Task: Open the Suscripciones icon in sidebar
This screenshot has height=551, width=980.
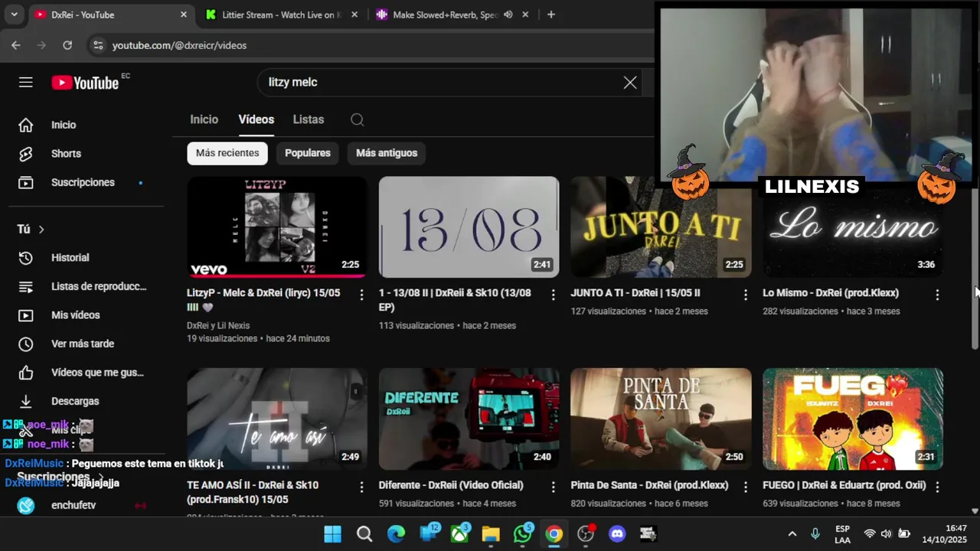Action: tap(26, 182)
